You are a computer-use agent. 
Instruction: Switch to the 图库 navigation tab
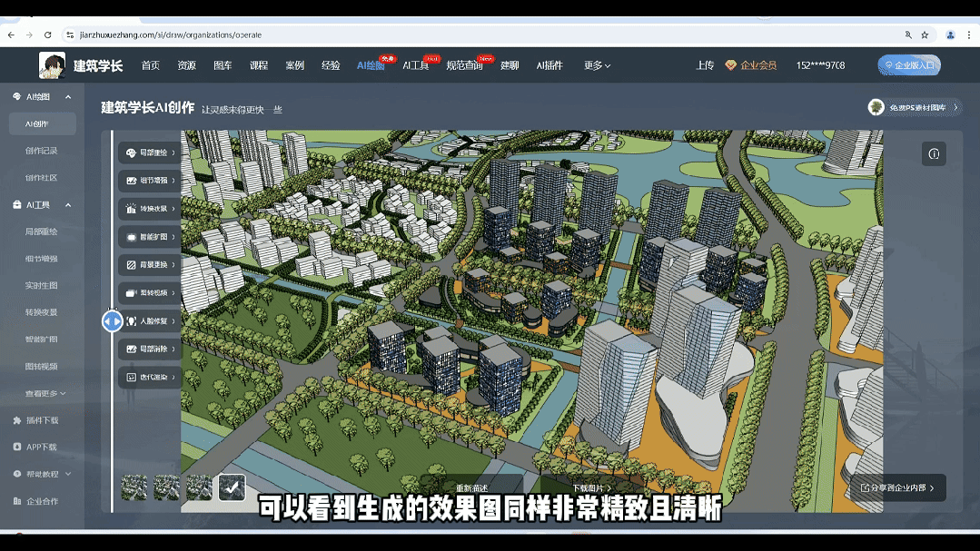coord(221,65)
